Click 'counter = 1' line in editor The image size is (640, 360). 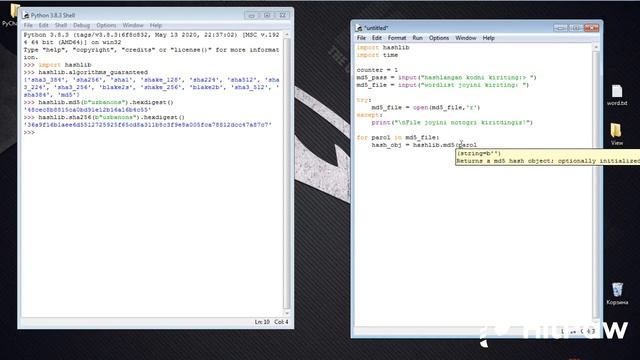(377, 70)
